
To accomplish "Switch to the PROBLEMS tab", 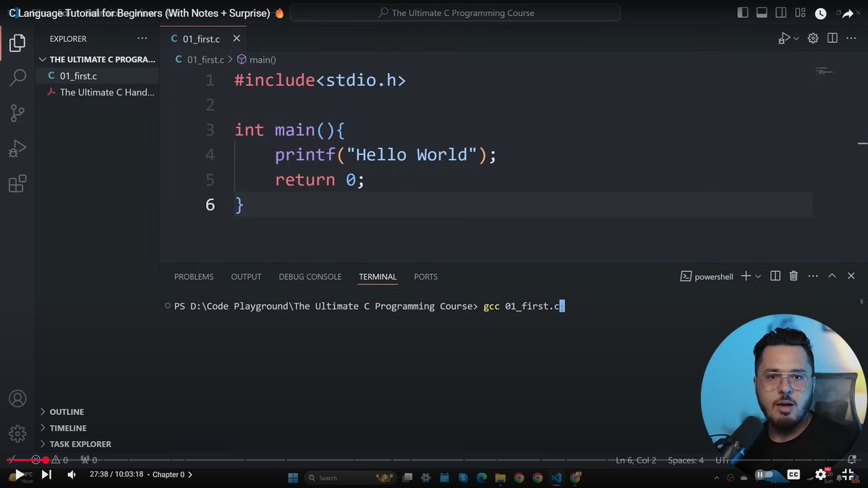I will click(x=194, y=277).
